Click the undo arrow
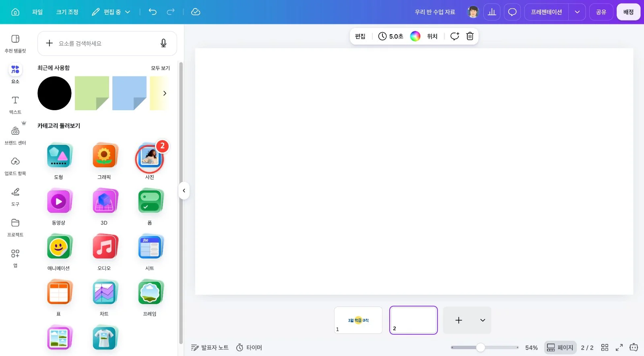 pyautogui.click(x=153, y=12)
